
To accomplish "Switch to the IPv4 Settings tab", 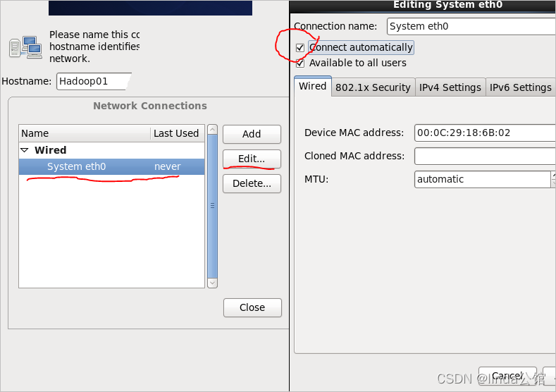I will click(450, 87).
